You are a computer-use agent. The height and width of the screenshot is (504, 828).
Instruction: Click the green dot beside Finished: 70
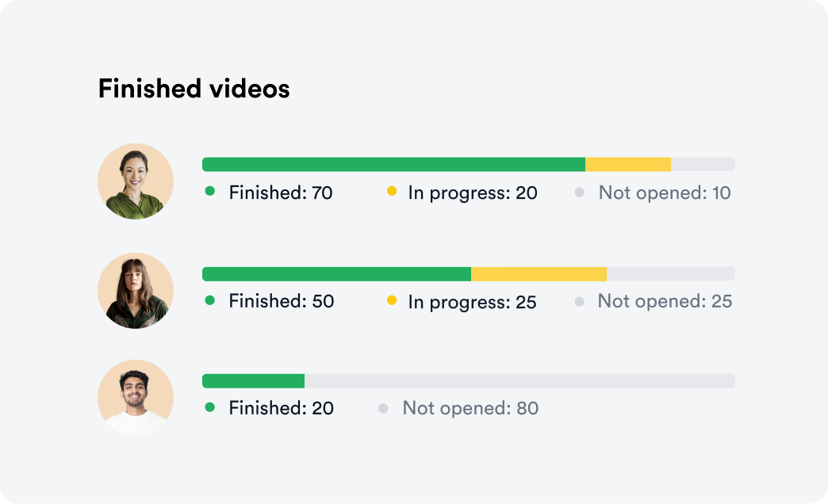(209, 191)
